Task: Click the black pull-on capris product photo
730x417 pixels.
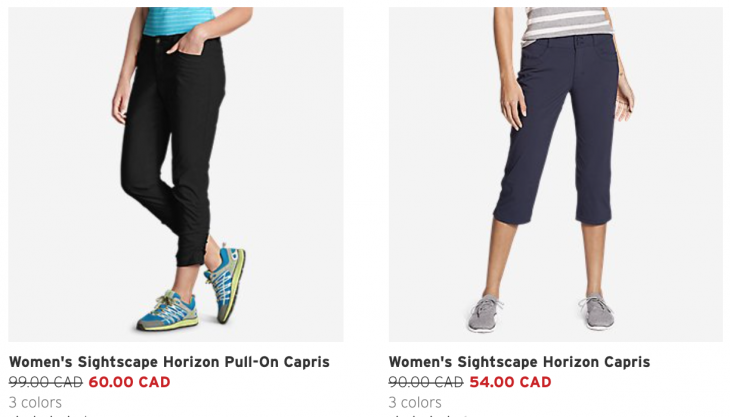Action: tap(176, 175)
